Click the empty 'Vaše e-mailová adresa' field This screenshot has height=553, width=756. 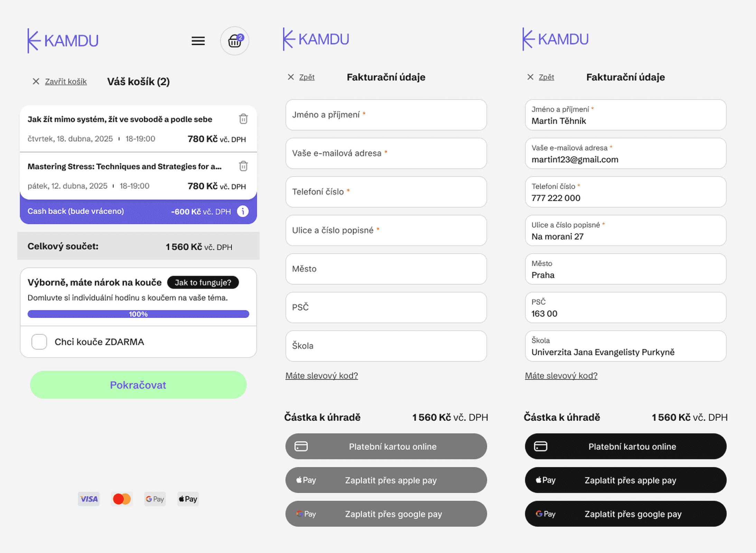386,153
